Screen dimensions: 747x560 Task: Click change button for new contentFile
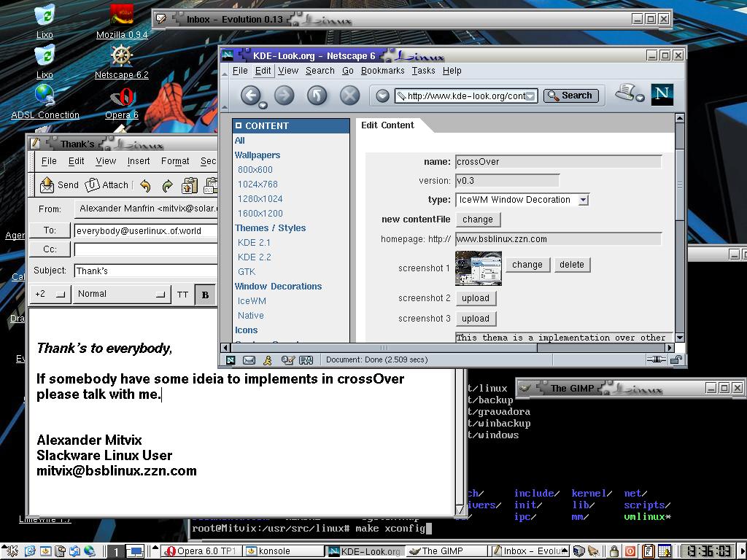tap(478, 219)
